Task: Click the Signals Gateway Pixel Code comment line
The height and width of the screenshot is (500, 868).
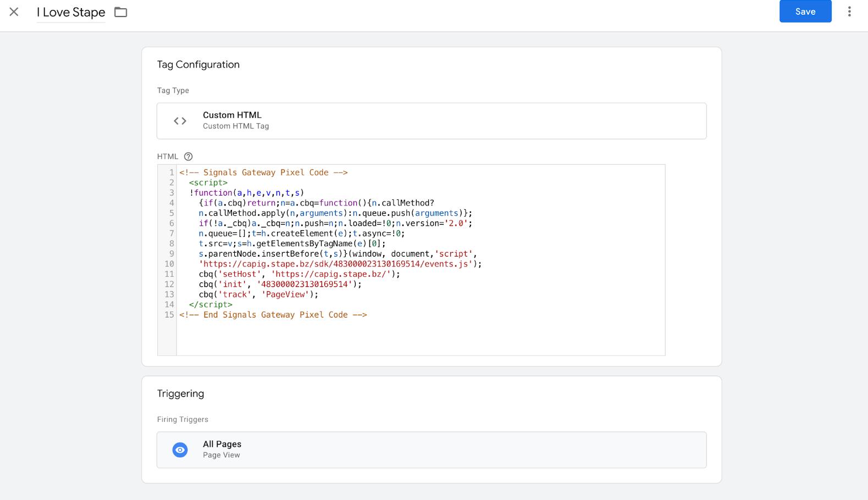Action: point(263,173)
